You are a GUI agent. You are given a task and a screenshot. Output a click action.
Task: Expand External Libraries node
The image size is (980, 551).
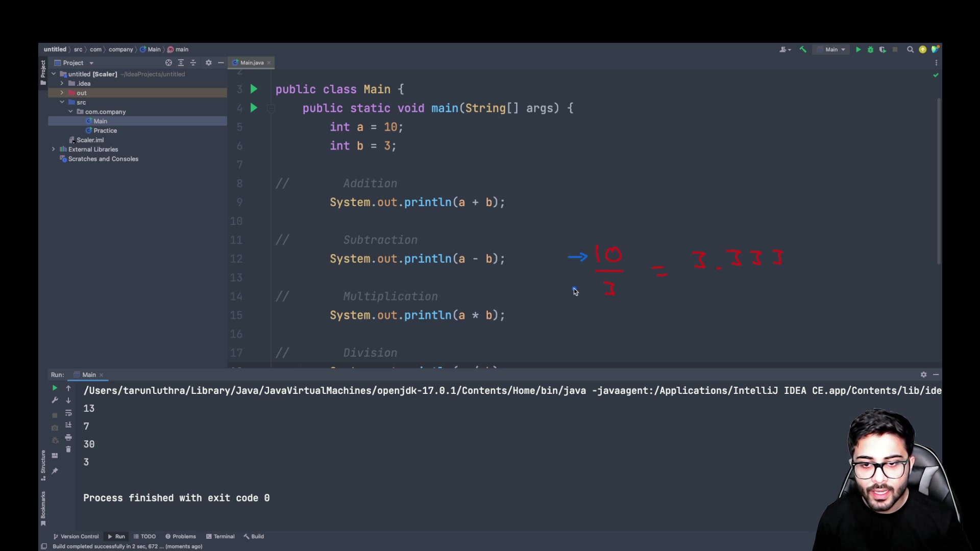click(54, 149)
